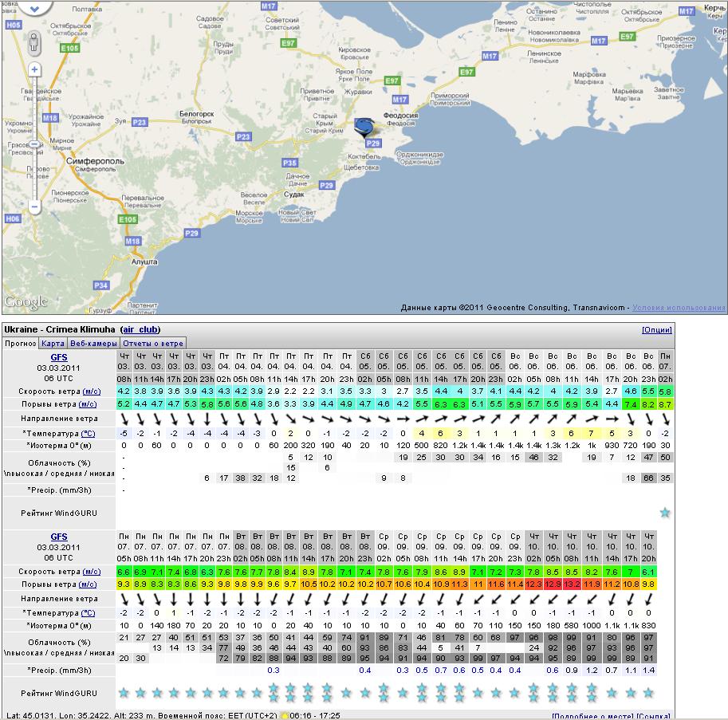Change wind speed units via м/с link
Image resolution: width=728 pixels, height=720 pixels.
[x=92, y=391]
